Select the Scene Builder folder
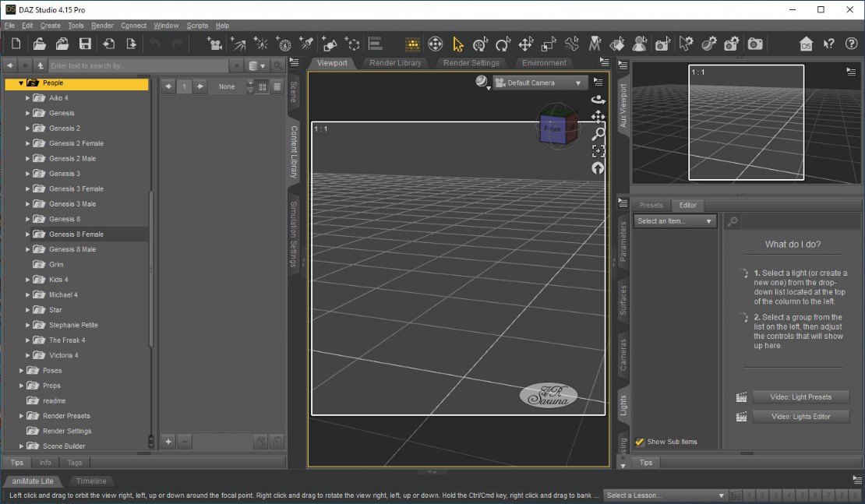Viewport: 865px width, 504px height. tap(64, 446)
